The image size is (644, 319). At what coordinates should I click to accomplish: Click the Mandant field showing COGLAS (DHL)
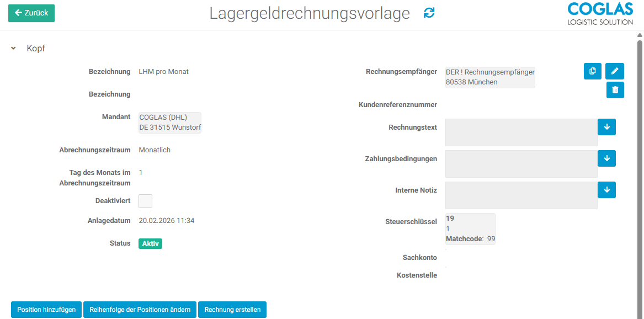coord(169,122)
